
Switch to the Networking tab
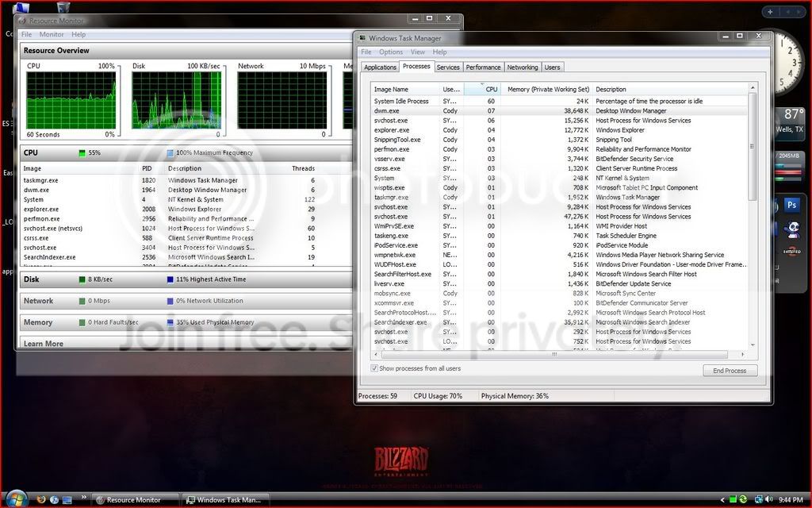(x=522, y=67)
